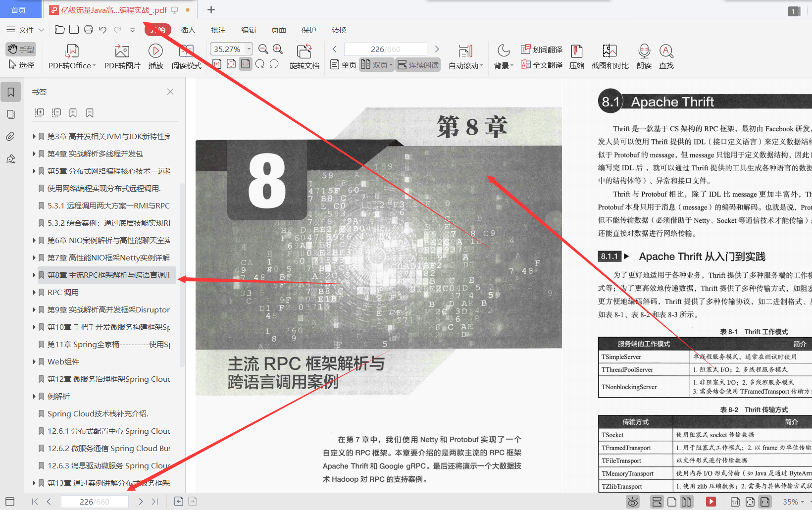Switch to the 编辑 edit tab

tap(248, 30)
